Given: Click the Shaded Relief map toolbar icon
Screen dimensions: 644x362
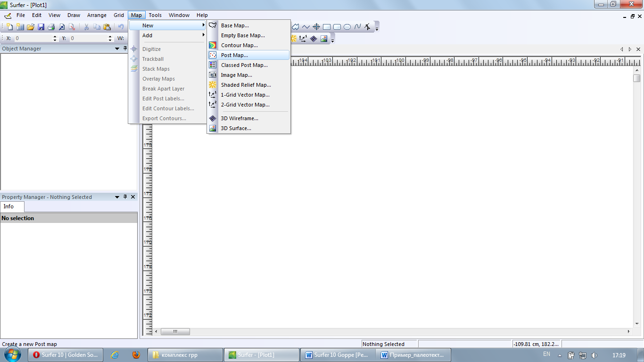Looking at the screenshot, I should pos(294,39).
